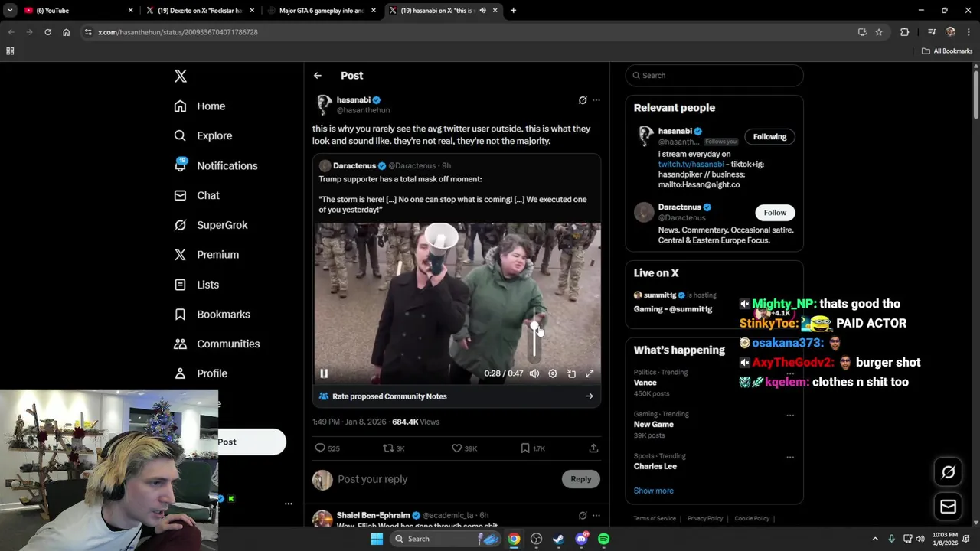
Task: Open the floating Grok button
Action: tap(948, 472)
